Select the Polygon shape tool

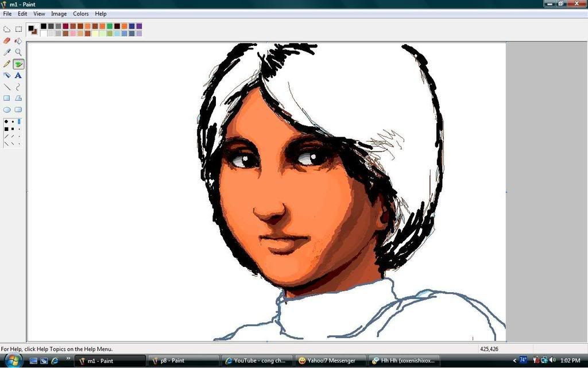pyautogui.click(x=18, y=98)
